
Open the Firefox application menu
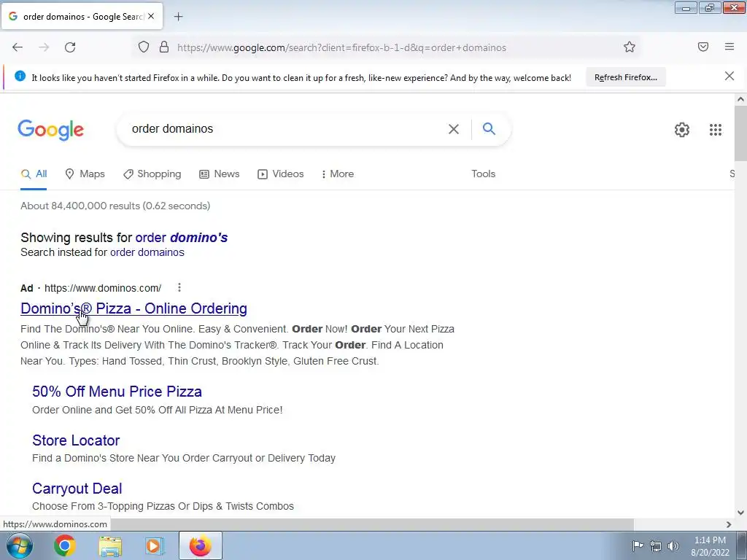tap(729, 47)
